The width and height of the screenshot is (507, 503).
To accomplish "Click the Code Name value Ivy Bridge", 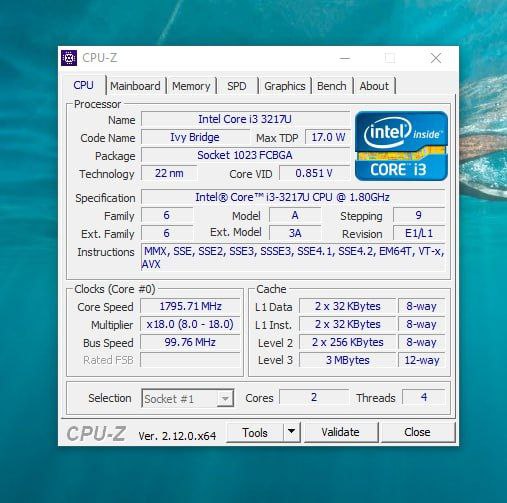I will click(195, 137).
